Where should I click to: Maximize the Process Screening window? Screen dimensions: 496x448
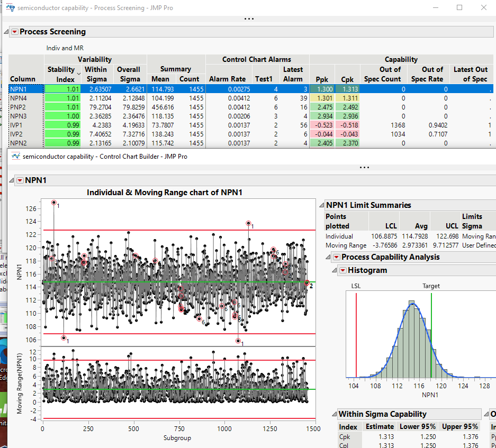click(x=459, y=8)
